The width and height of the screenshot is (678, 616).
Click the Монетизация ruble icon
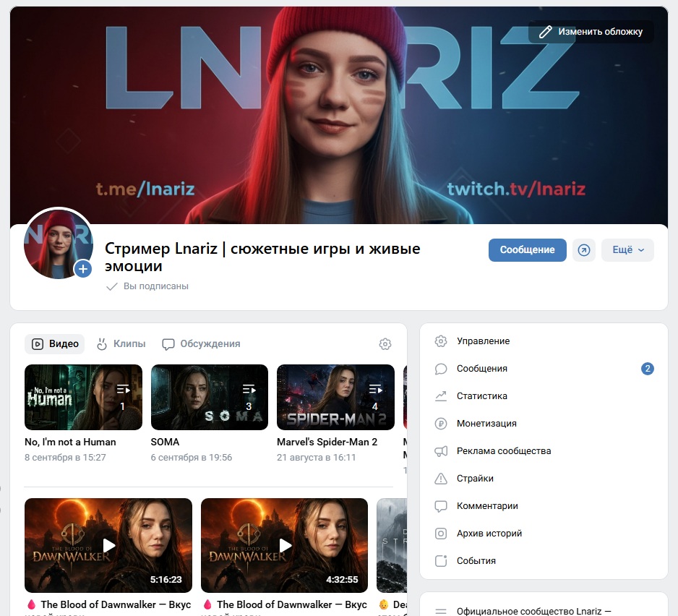pyautogui.click(x=441, y=424)
